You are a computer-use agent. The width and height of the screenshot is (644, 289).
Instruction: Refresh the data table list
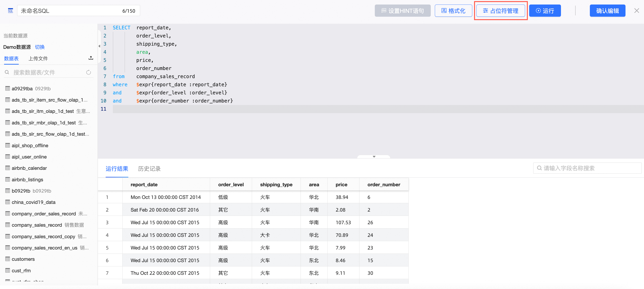[88, 72]
